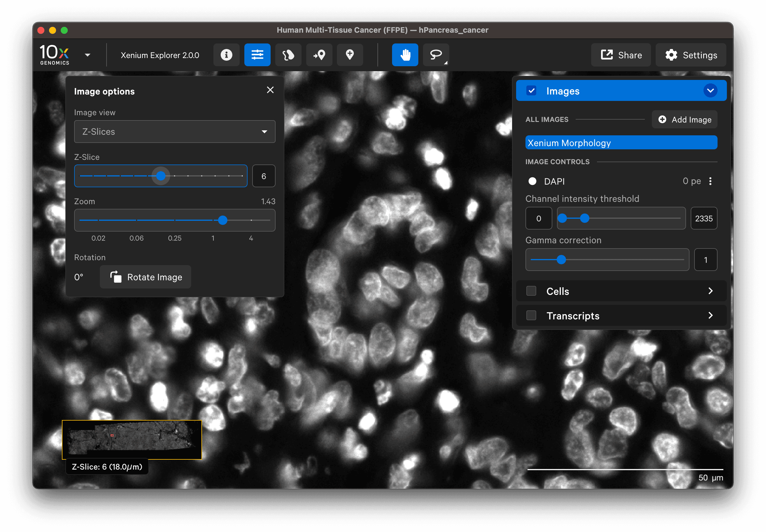
Task: Click the Z-Slice value field showing 6
Action: (264, 176)
